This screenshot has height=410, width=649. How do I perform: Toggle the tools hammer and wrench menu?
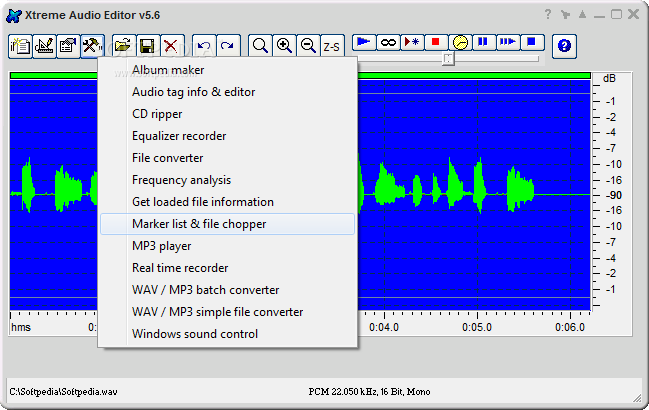tap(92, 46)
